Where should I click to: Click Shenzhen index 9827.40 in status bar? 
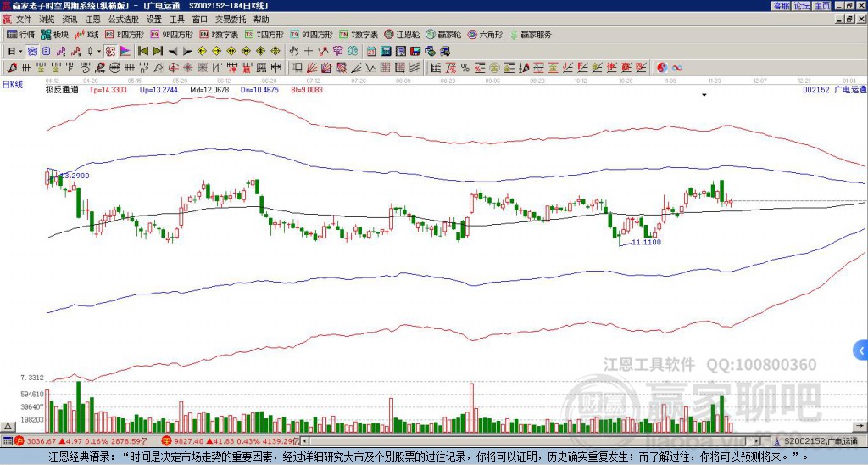[189, 441]
